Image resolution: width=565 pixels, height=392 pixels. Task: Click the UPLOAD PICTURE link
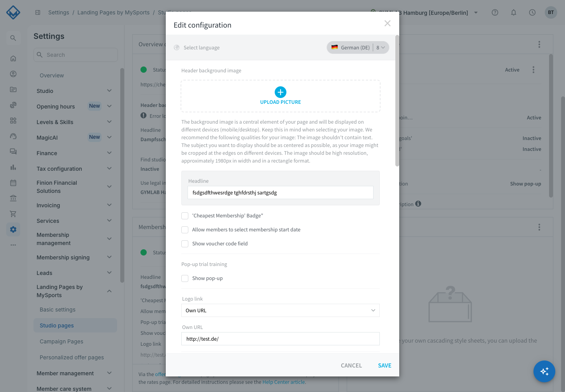pyautogui.click(x=281, y=102)
